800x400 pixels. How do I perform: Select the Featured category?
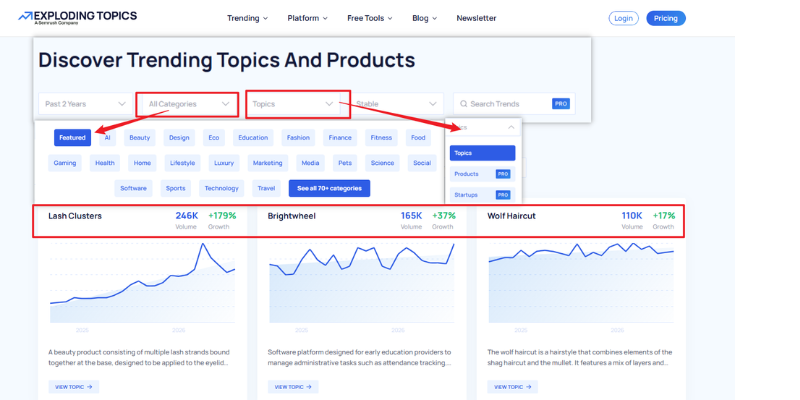[72, 138]
